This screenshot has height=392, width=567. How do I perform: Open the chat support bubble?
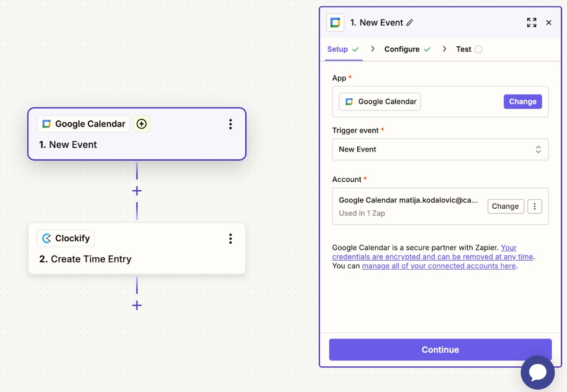[x=538, y=372]
